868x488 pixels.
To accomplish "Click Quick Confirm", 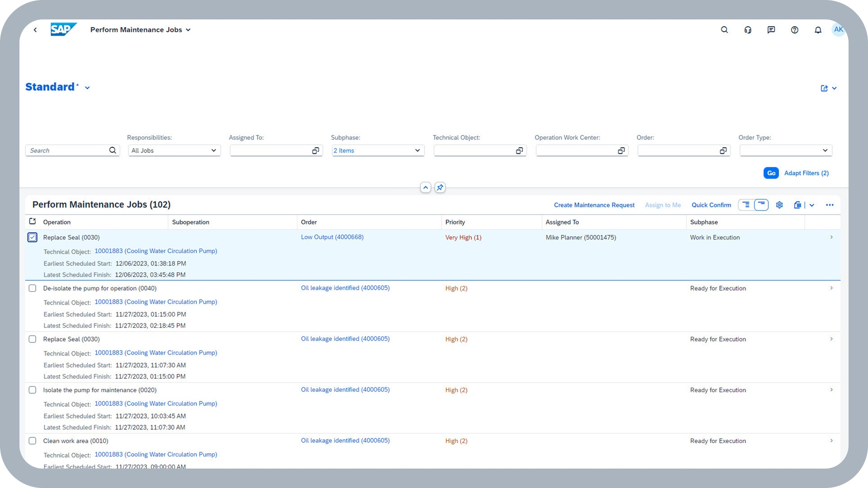I will pos(711,205).
